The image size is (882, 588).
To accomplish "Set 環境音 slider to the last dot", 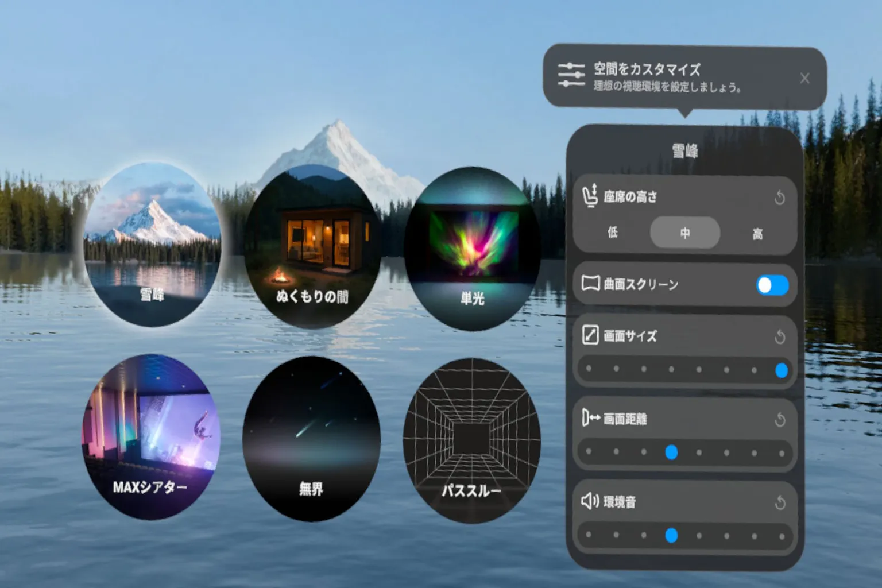I will (x=782, y=537).
